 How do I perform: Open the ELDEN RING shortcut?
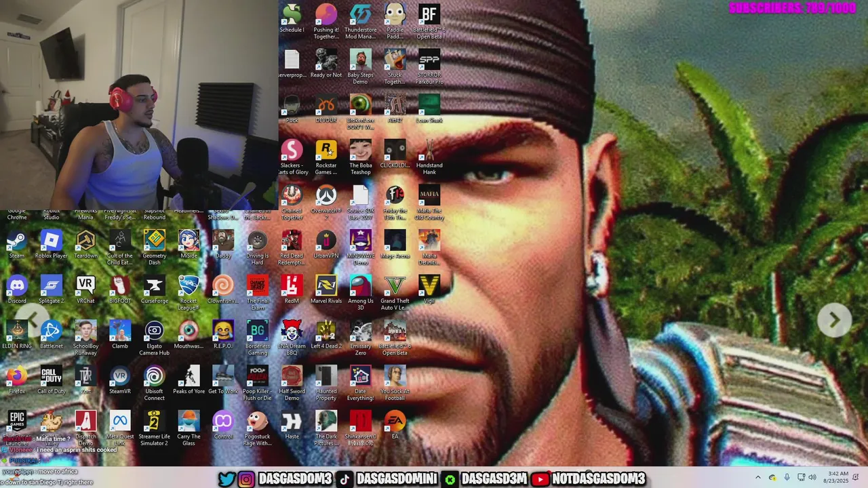17,335
